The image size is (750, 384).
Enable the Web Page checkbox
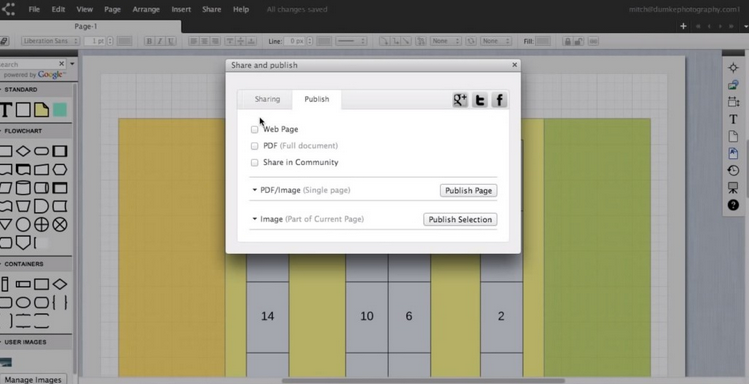[x=254, y=130]
